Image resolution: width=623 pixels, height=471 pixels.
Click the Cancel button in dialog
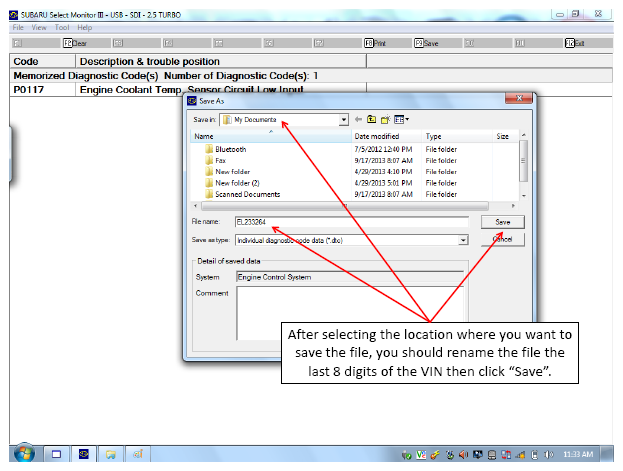503,239
